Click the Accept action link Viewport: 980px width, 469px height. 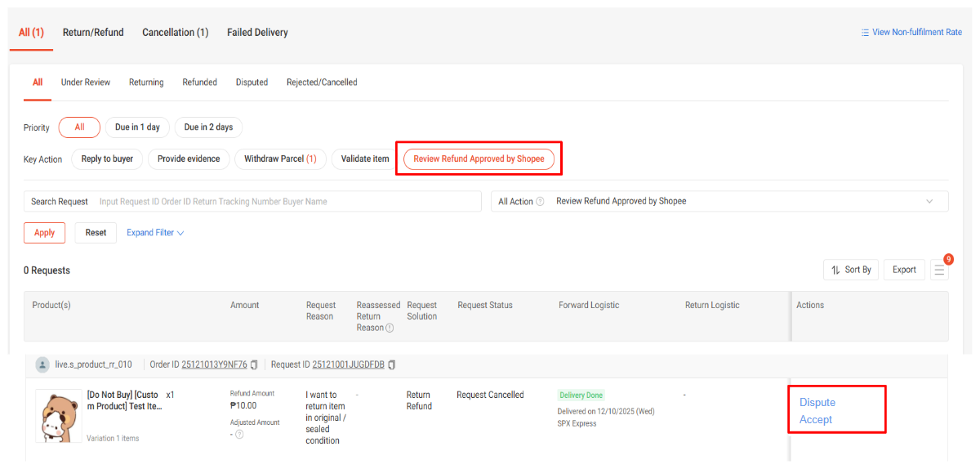click(x=816, y=419)
